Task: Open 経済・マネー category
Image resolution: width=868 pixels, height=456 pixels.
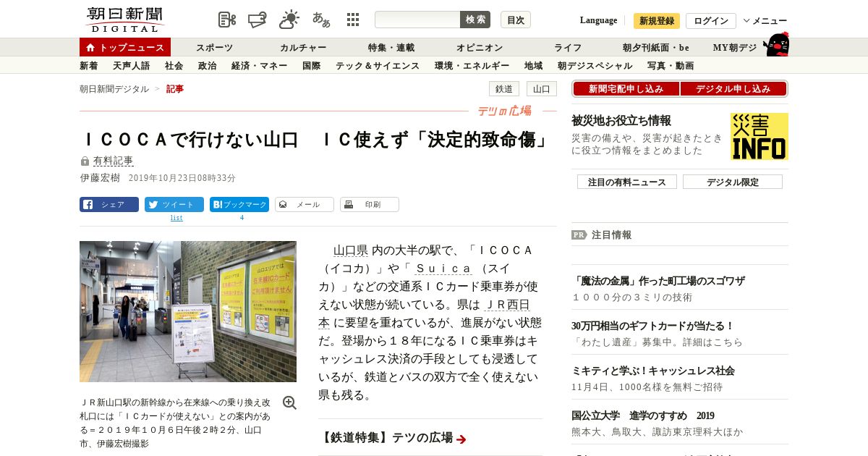Action: pyautogui.click(x=260, y=66)
